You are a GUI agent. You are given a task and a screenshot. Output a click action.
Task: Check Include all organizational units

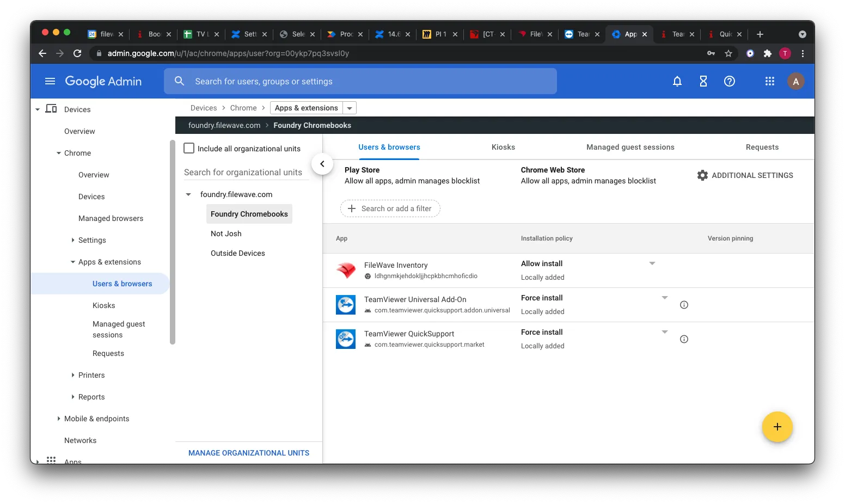tap(188, 147)
